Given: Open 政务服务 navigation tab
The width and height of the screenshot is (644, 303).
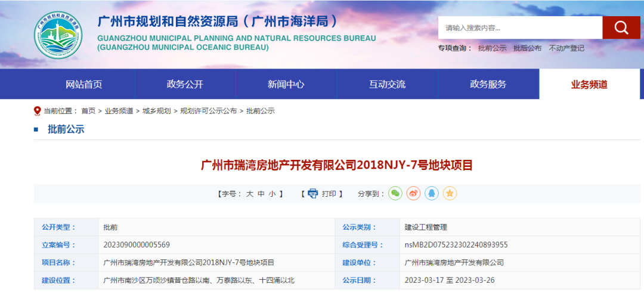Looking at the screenshot, I should (488, 84).
